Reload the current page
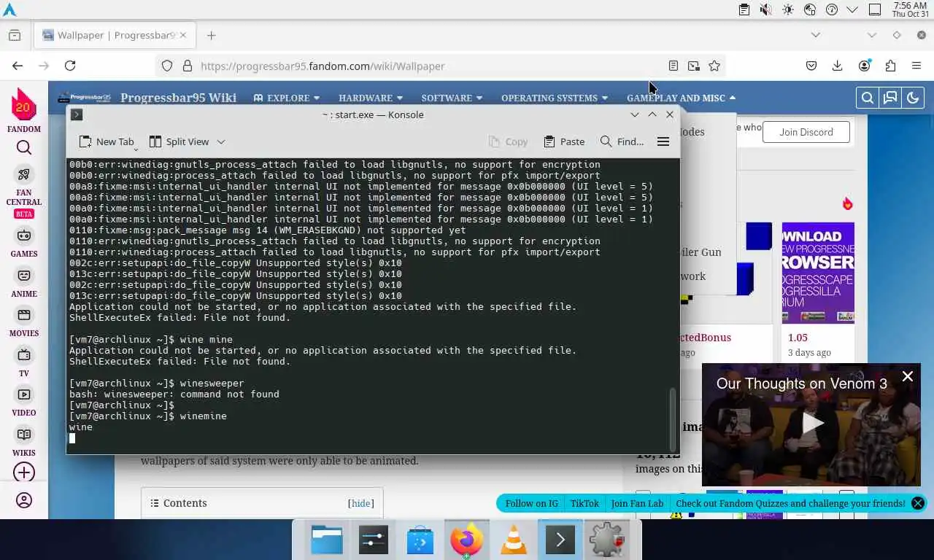Viewport: 934px width, 560px height. click(70, 66)
